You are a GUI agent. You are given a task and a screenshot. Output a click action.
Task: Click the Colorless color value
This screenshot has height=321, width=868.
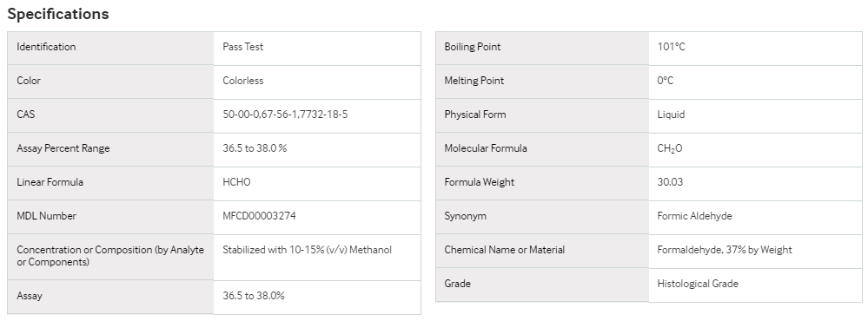[x=243, y=81]
